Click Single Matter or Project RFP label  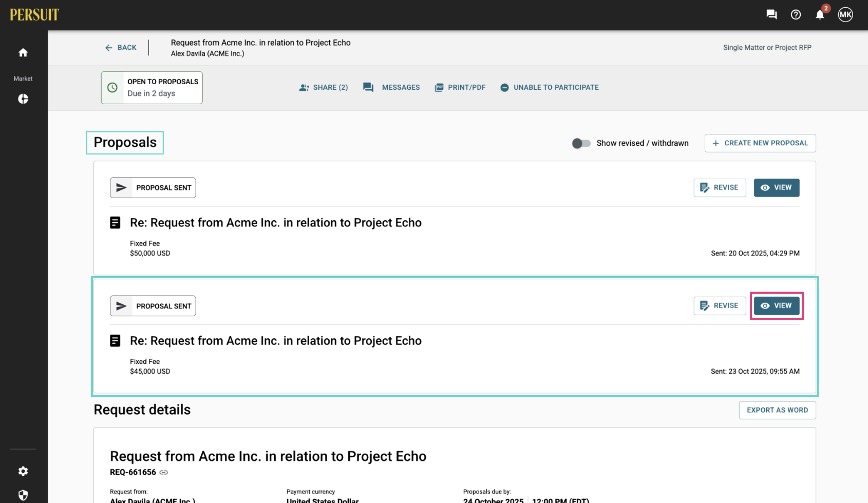pyautogui.click(x=767, y=48)
